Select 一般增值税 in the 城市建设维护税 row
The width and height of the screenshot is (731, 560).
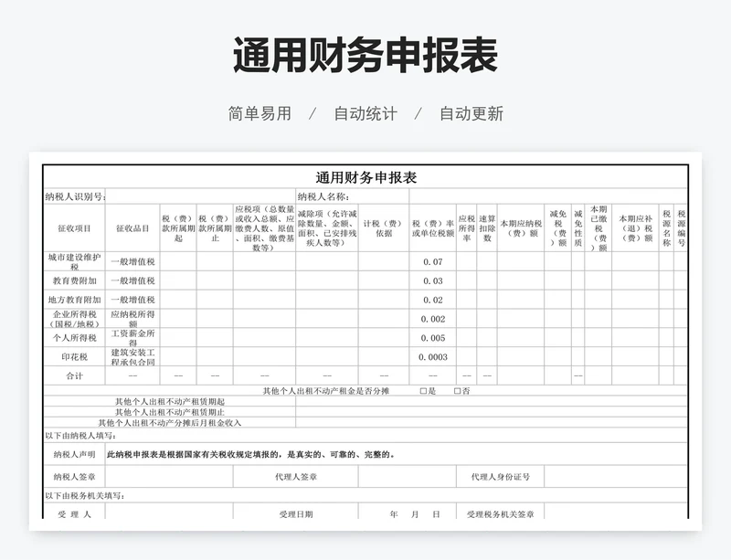tap(132, 261)
